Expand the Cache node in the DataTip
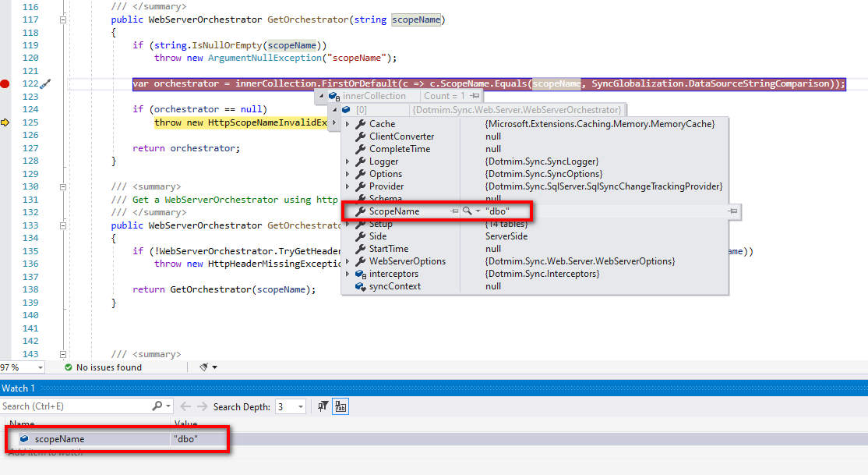Image resolution: width=868 pixels, height=475 pixels. 348,123
